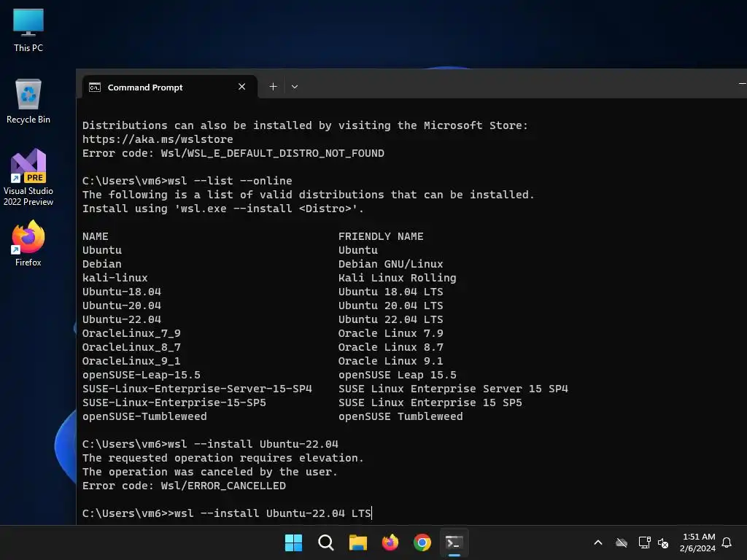Click the 'wsl --list --online' command line
Screen dimensions: 747x560
[187, 181]
